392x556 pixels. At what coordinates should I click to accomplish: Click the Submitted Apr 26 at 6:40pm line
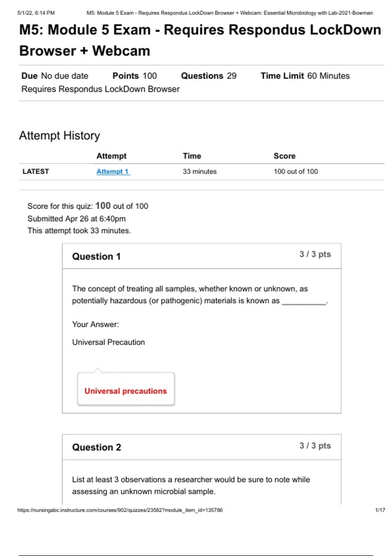click(x=76, y=218)
